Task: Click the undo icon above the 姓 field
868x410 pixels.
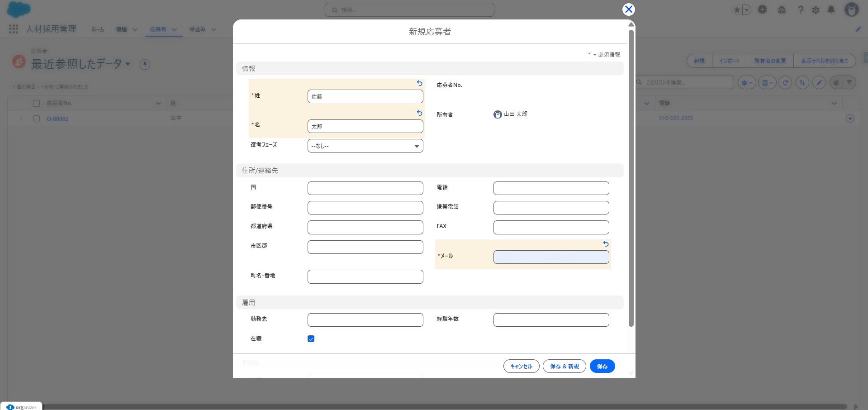Action: click(419, 83)
